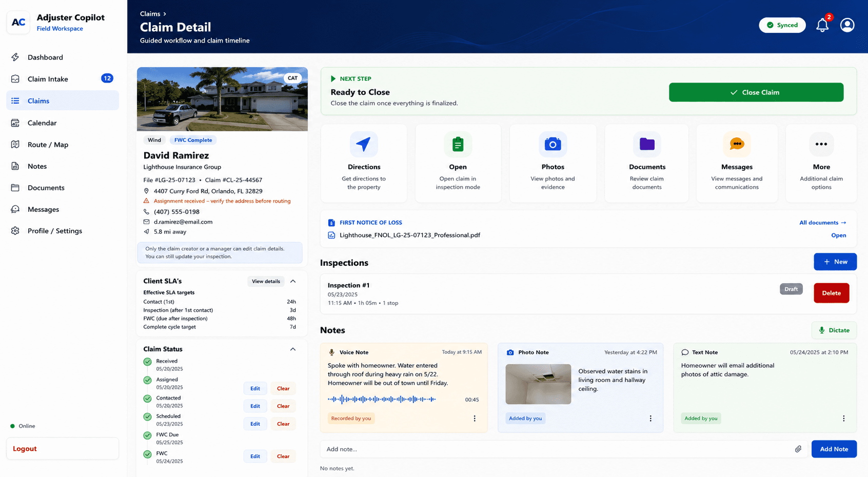Open the property house photo
This screenshot has height=477, width=868.
[222, 99]
